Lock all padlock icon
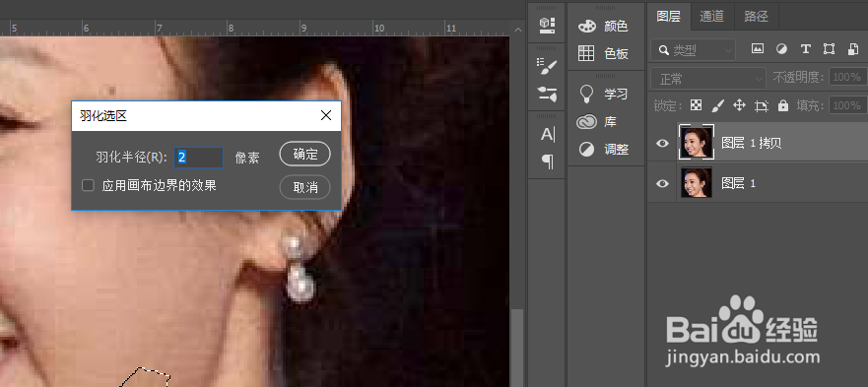Screen dimensions: 868x387 click(782, 105)
